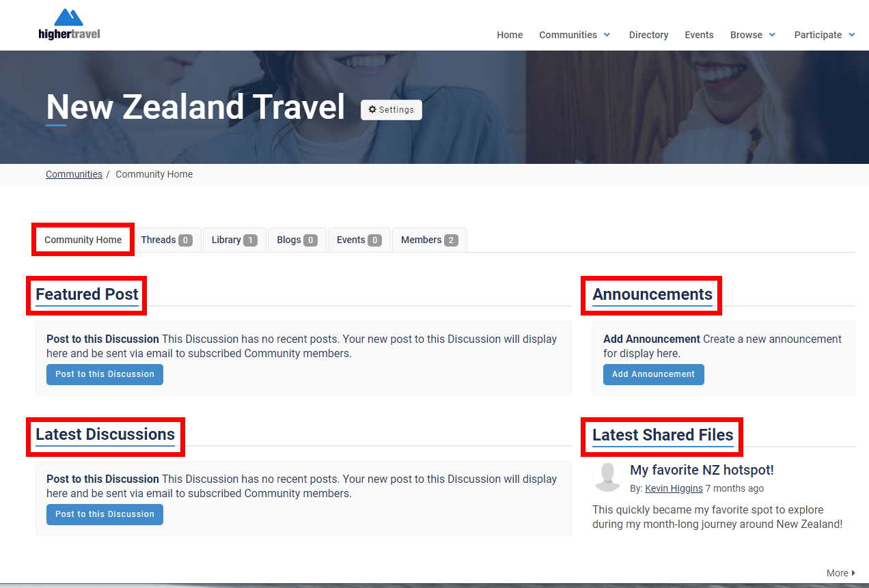Screen dimensions: 869x588
Task: Switch to the Threads tab
Action: [166, 240]
